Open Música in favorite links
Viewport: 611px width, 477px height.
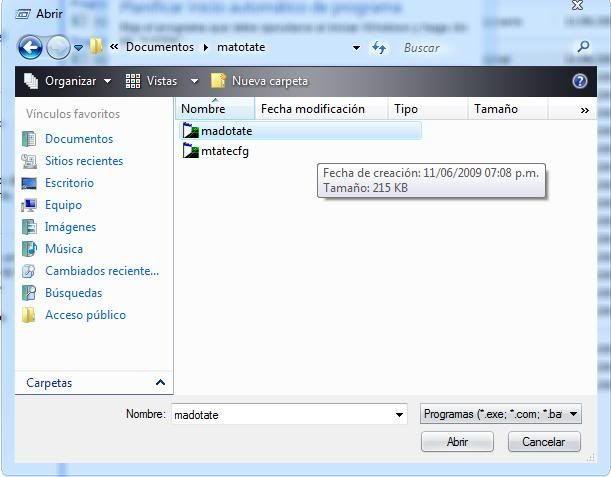click(64, 249)
